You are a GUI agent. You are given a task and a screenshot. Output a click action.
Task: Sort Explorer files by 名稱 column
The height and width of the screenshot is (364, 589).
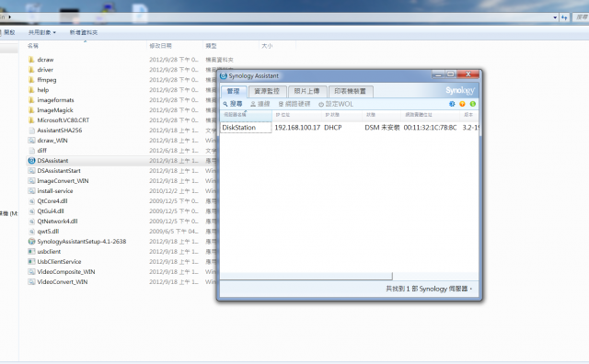pos(86,46)
